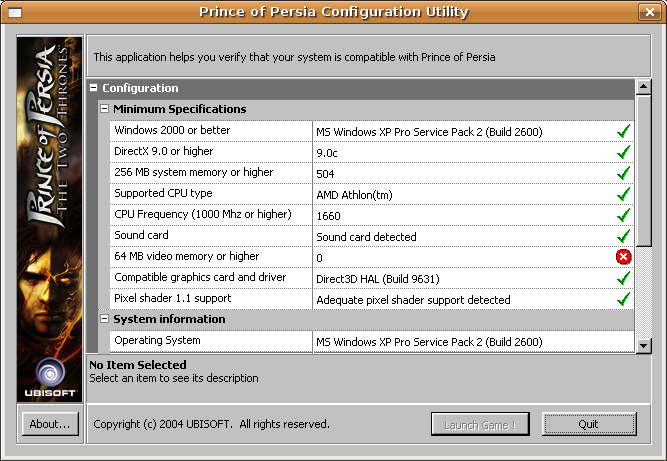The height and width of the screenshot is (461, 667).
Task: Click the OS value in Minimum Specifications
Action: (429, 132)
